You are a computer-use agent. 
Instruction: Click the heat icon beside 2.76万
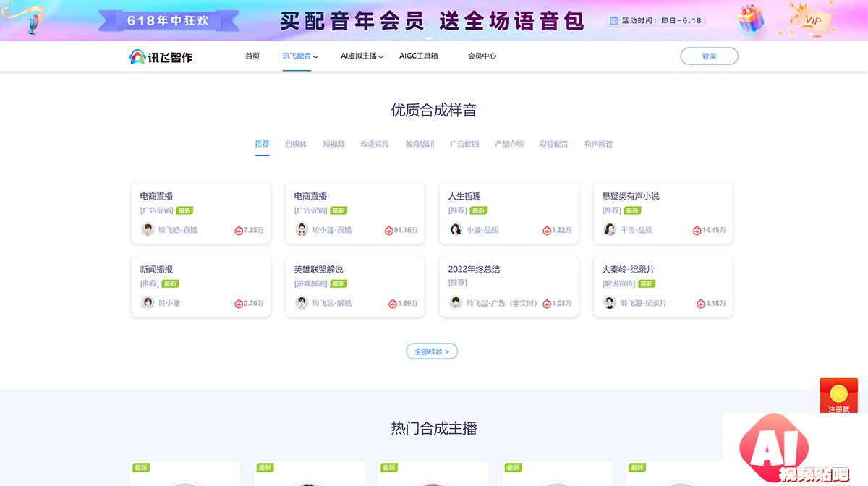tap(239, 303)
